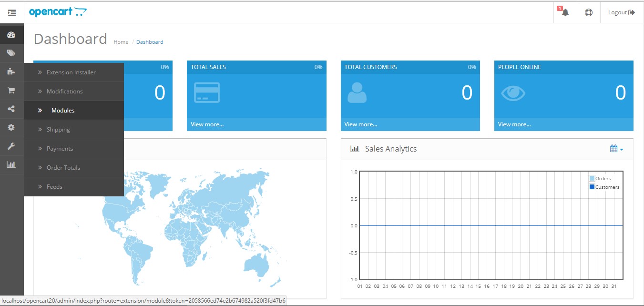Open the Catalog tags sidebar icon

(11, 53)
